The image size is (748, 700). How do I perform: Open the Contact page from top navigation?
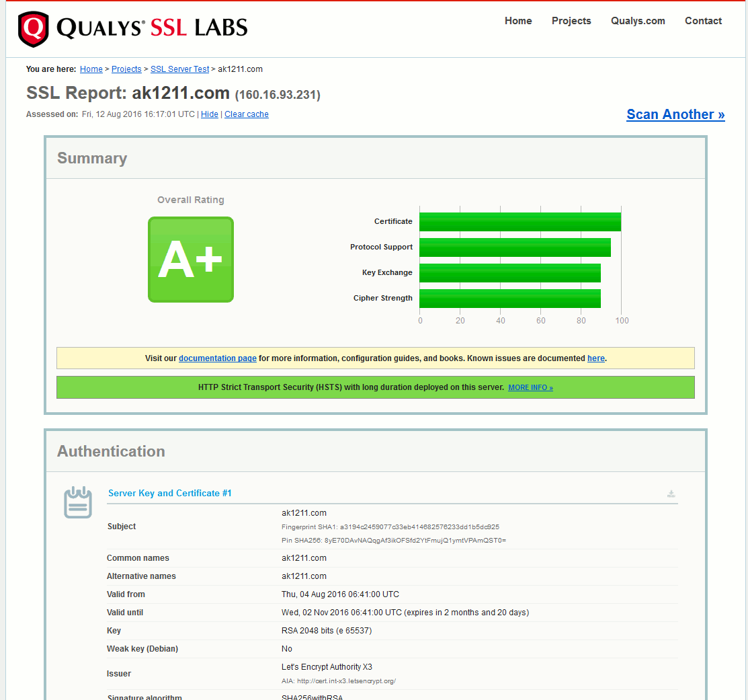click(703, 21)
